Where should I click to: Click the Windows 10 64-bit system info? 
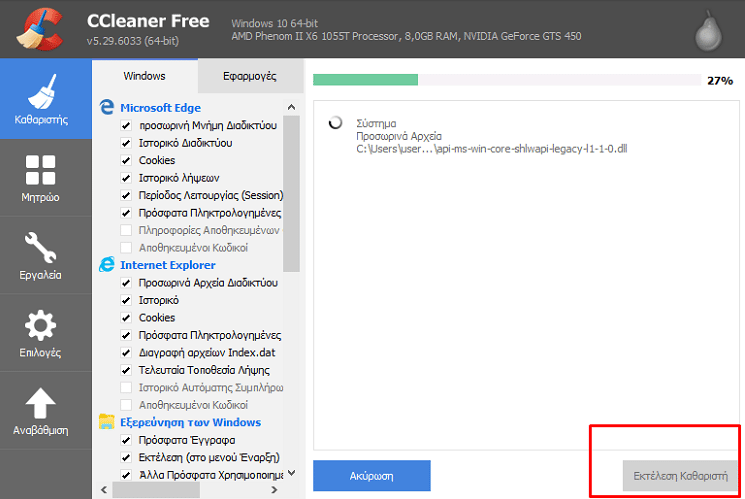point(274,23)
